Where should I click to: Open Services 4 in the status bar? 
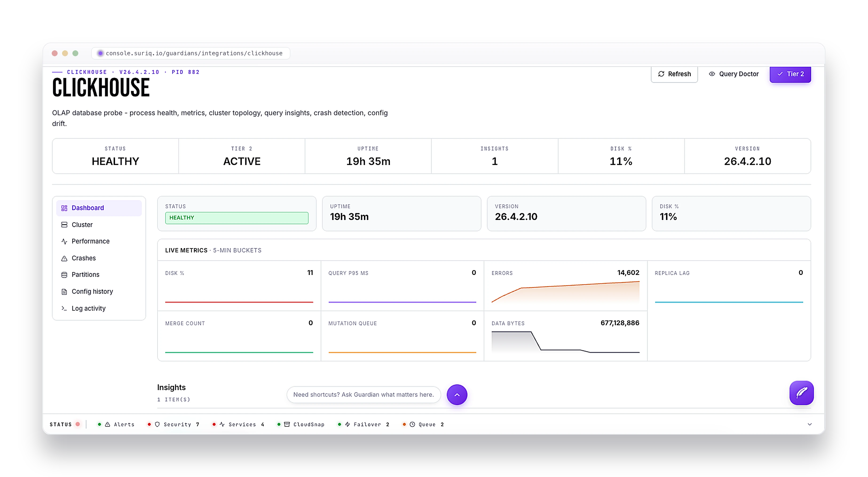(x=238, y=424)
